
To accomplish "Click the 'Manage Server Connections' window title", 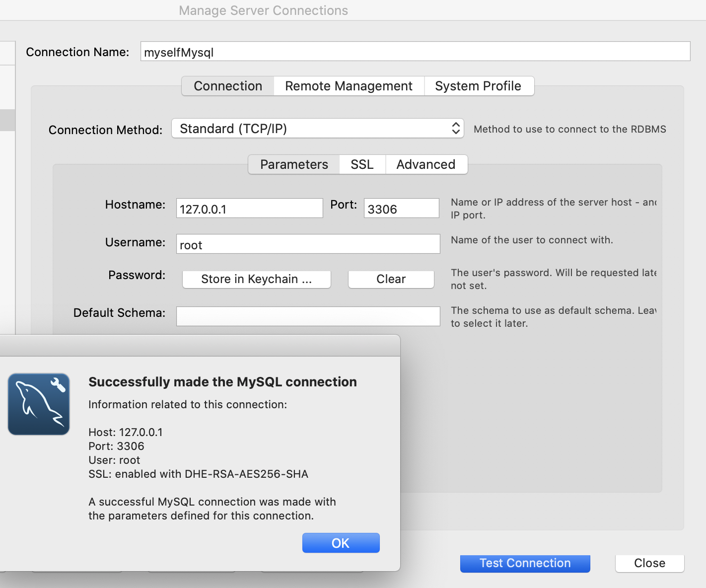I will pos(263,10).
